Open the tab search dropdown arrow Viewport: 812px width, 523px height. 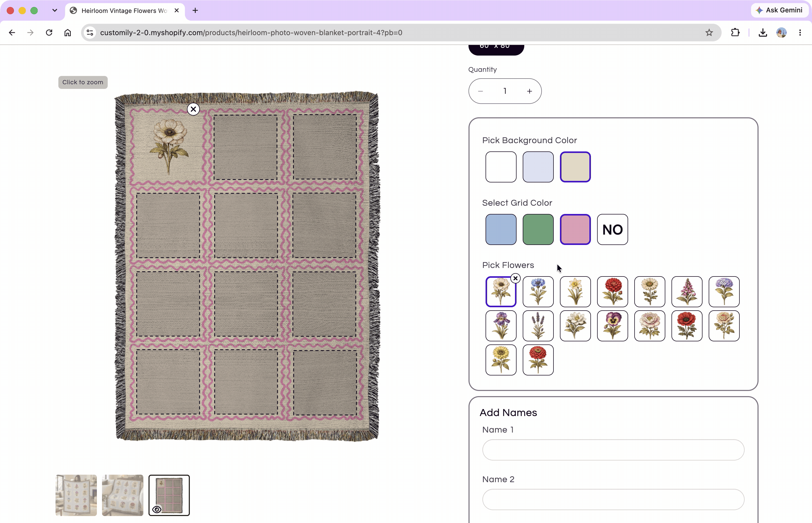55,11
